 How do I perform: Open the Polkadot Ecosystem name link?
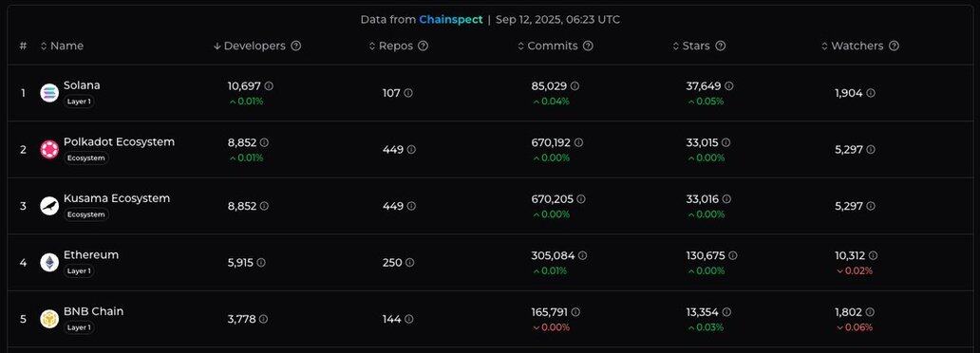(x=120, y=141)
